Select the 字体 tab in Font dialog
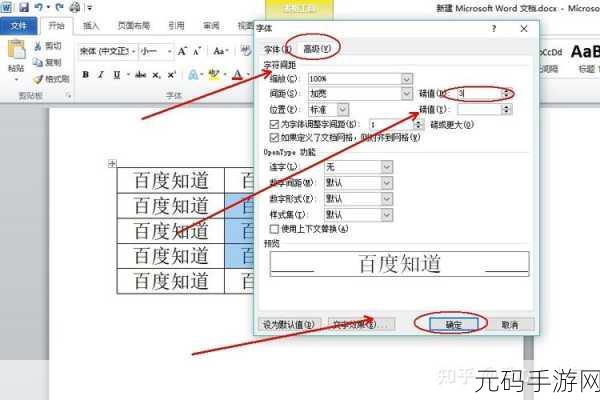This screenshot has height=400, width=600. coord(275,49)
